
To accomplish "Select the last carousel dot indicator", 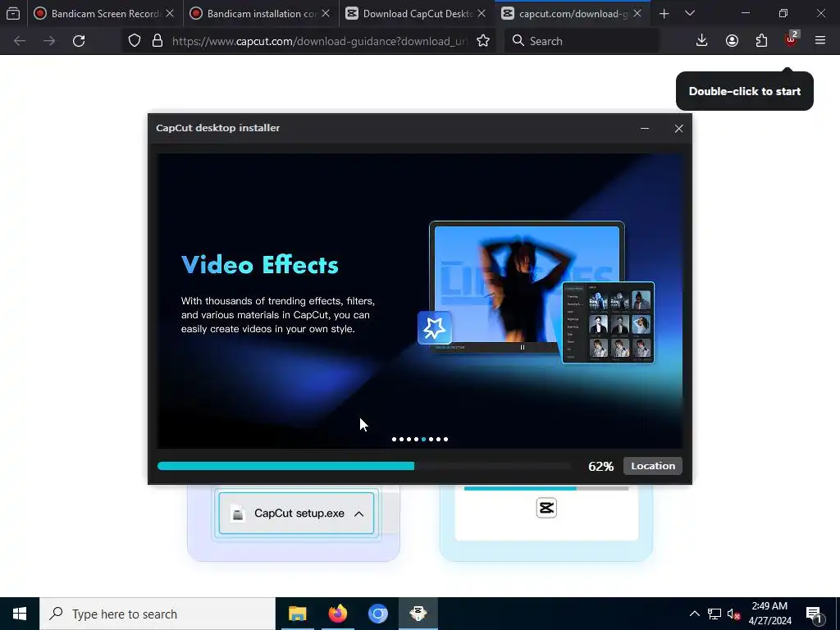I will pyautogui.click(x=445, y=440).
